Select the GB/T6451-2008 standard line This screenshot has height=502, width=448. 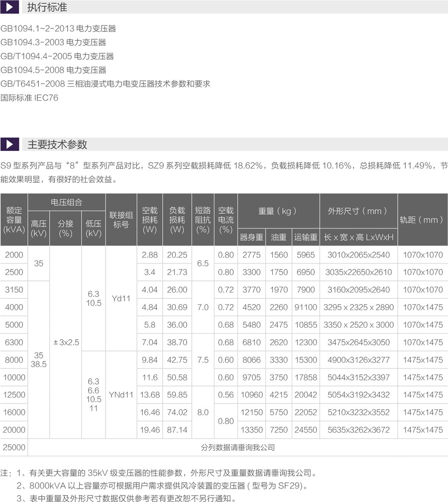point(105,84)
